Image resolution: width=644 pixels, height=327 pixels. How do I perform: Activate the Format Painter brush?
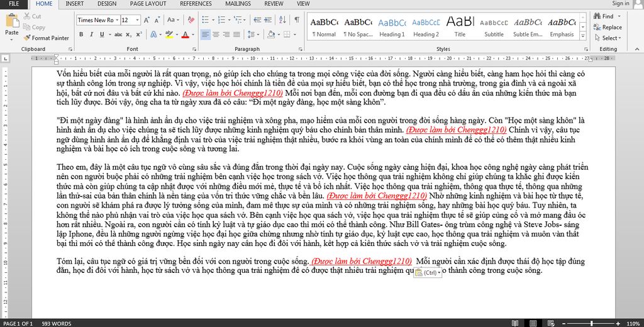pos(46,38)
